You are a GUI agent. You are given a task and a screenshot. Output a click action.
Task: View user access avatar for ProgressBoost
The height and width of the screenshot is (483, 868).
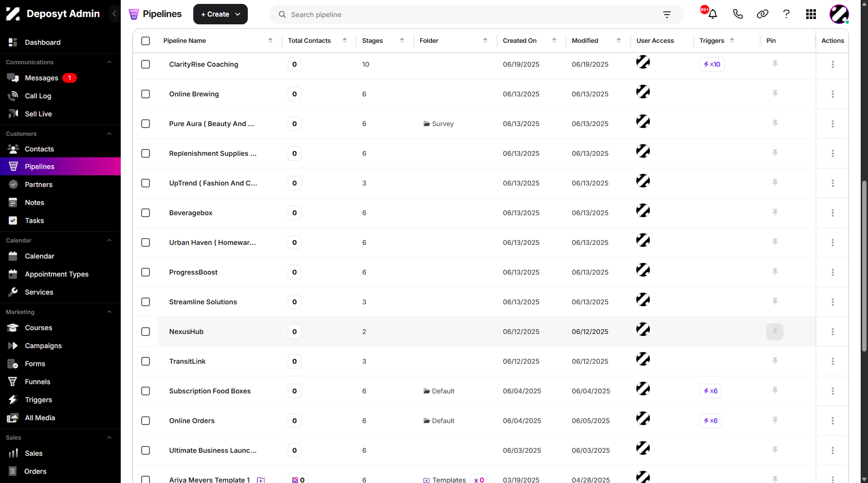pyautogui.click(x=643, y=270)
